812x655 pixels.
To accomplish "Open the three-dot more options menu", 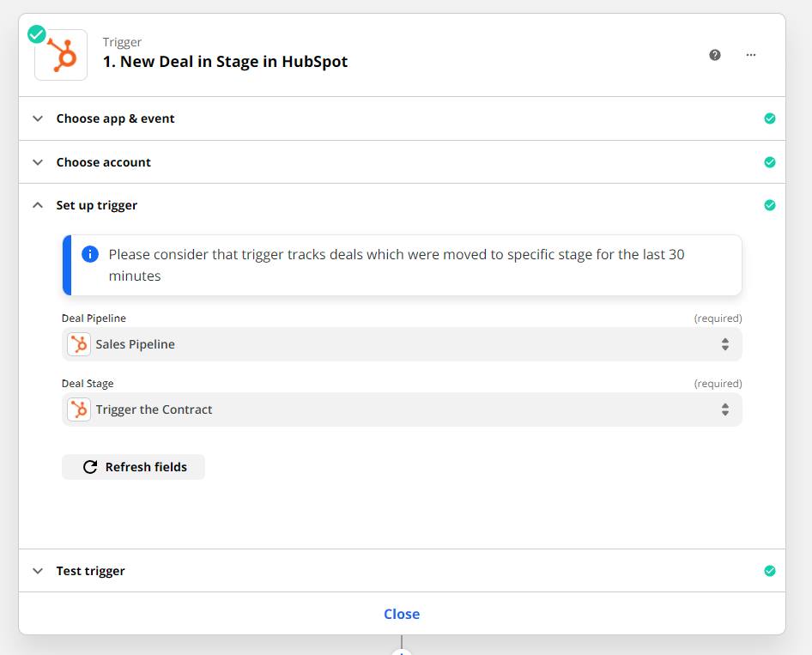I will click(751, 55).
